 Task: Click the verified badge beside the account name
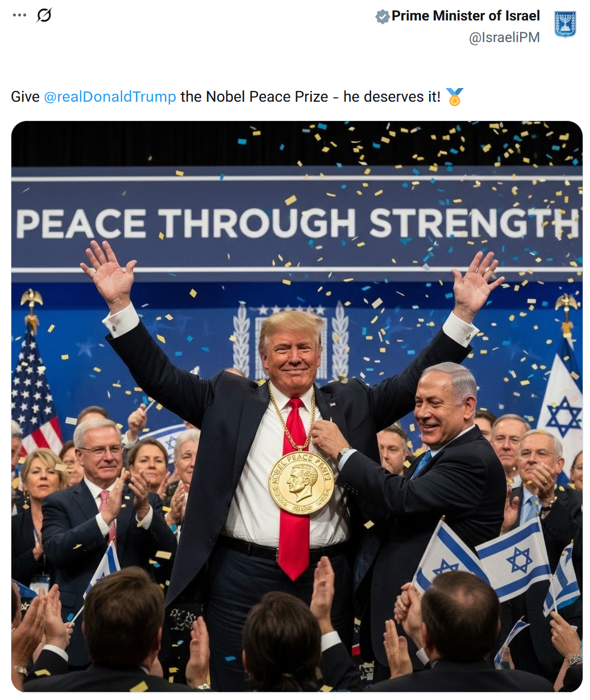coord(383,16)
